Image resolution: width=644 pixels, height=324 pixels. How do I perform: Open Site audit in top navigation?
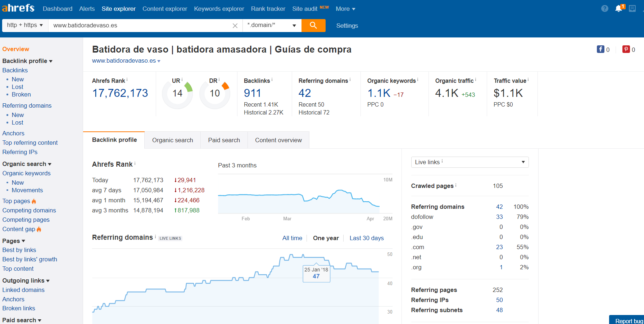pyautogui.click(x=305, y=9)
